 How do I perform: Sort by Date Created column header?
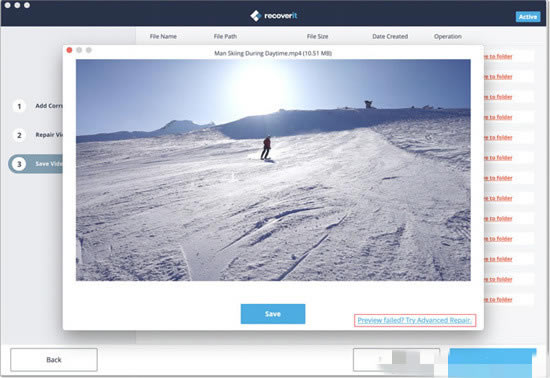click(390, 36)
